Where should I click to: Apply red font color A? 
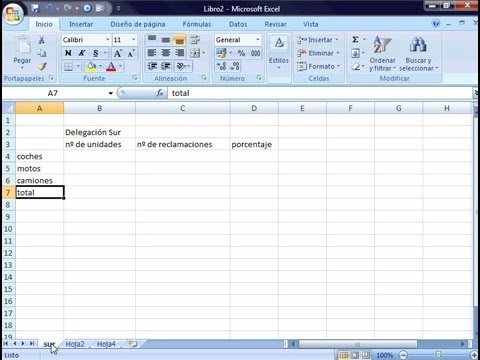pyautogui.click(x=111, y=67)
